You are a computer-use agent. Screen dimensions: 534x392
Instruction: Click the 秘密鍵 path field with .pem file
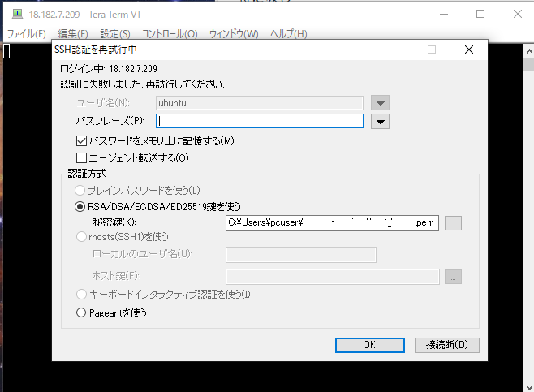(x=332, y=223)
